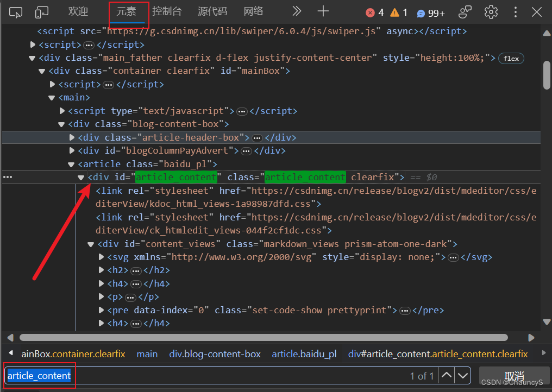552x392 pixels.
Task: Expand the blogColumnPayAdvert div
Action: click(72, 150)
